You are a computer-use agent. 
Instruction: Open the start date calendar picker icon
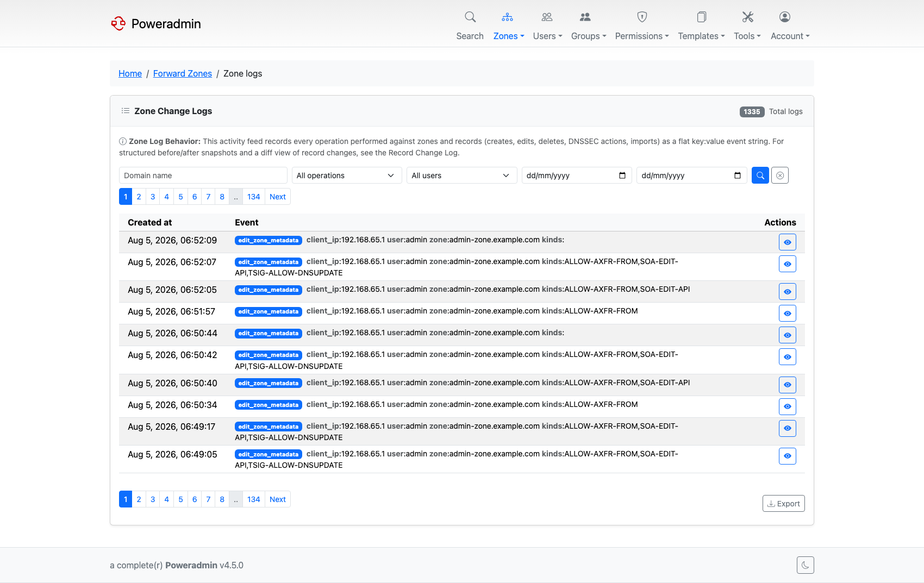click(x=622, y=175)
